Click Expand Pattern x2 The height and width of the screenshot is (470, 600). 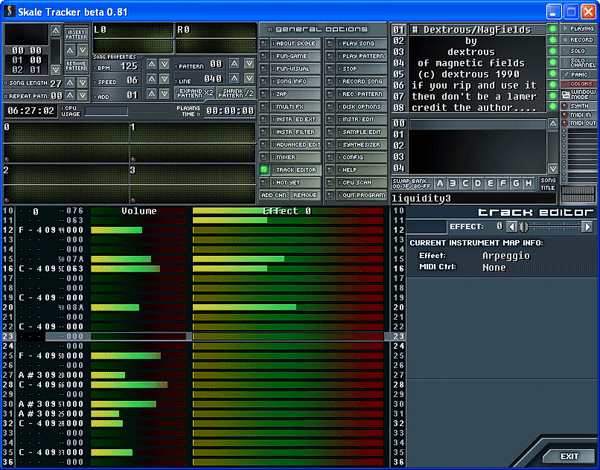coord(195,93)
